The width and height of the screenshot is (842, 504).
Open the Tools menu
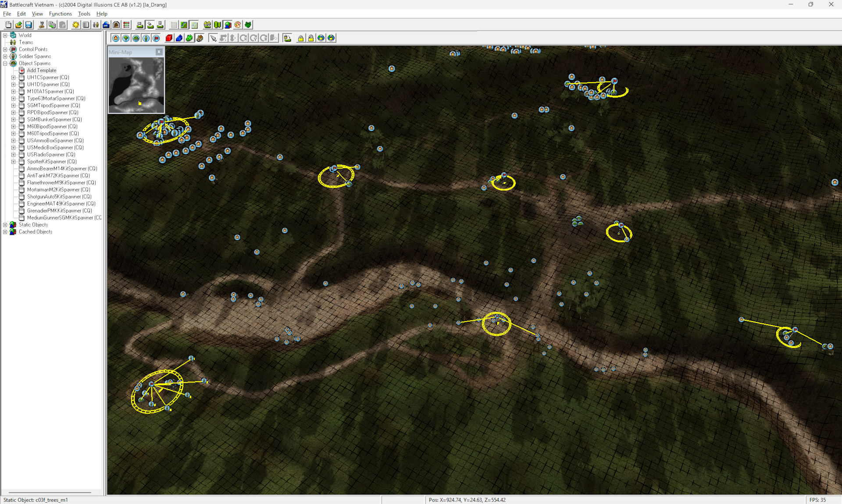(84, 14)
